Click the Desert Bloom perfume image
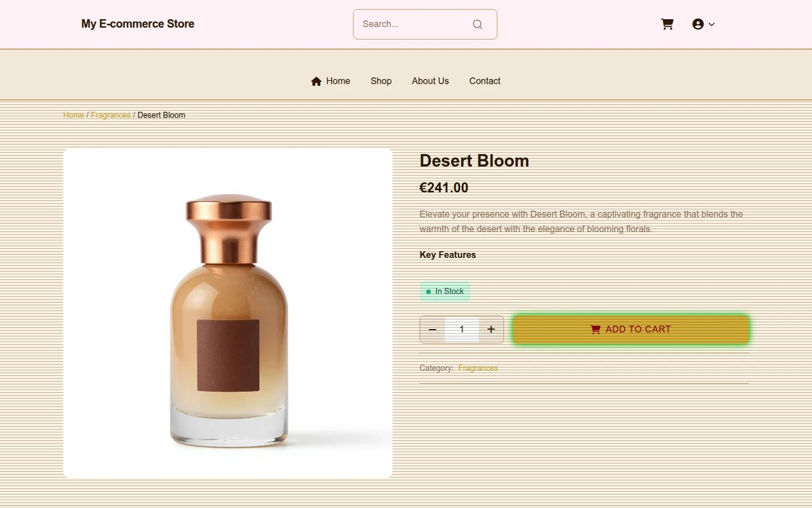Image resolution: width=812 pixels, height=508 pixels. click(x=228, y=314)
